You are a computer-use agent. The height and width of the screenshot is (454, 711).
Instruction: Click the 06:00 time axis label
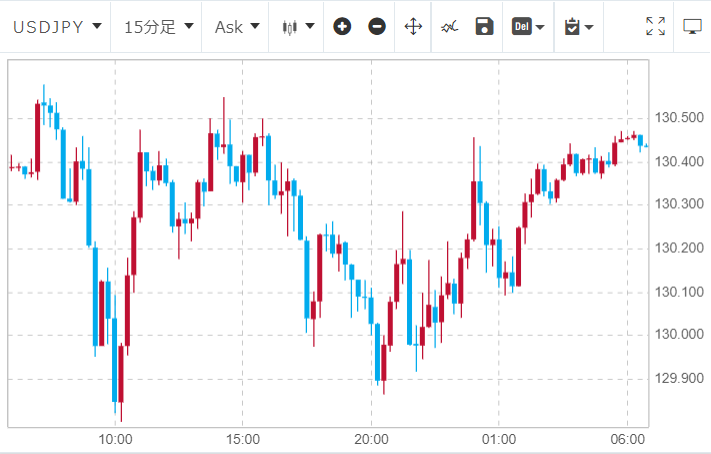coord(627,439)
